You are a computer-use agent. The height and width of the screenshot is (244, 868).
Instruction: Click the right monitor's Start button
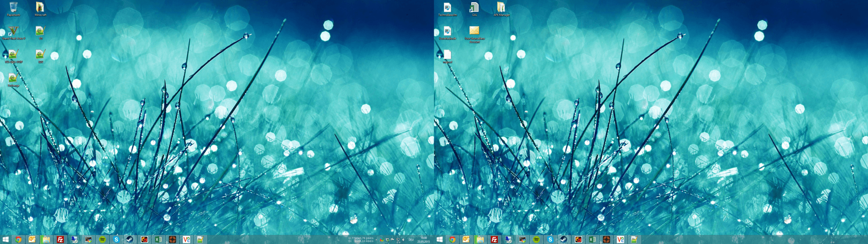pyautogui.click(x=439, y=239)
